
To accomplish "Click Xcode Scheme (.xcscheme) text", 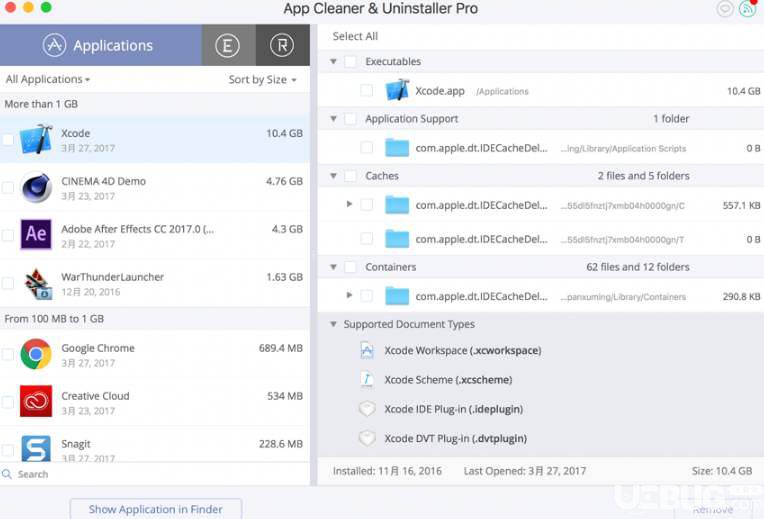I will (x=448, y=380).
